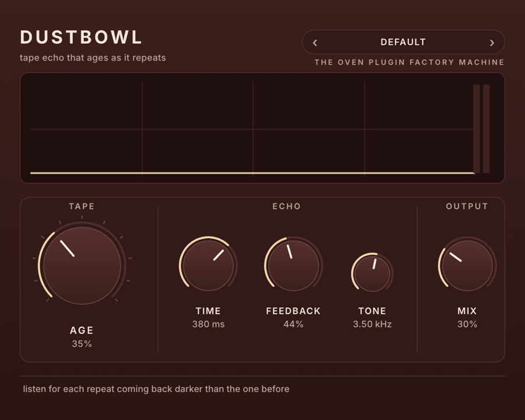The height and width of the screenshot is (420, 525).
Task: Click the AGE label
Action: [x=82, y=331]
